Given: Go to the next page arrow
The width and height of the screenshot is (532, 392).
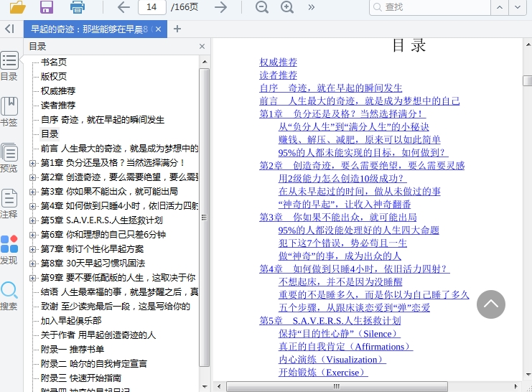Looking at the screenshot, I should 221,6.
